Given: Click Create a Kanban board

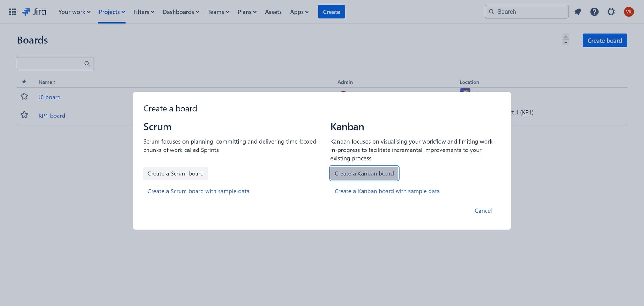Looking at the screenshot, I should 364,173.
